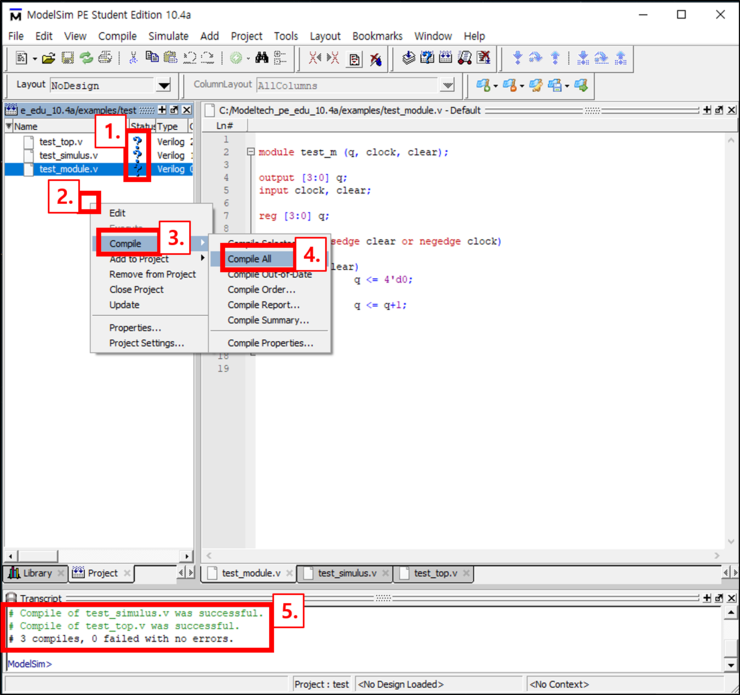Screen dimensions: 740x695
Task: Open the ColumnLayout AllColumns dropdown
Action: [447, 85]
